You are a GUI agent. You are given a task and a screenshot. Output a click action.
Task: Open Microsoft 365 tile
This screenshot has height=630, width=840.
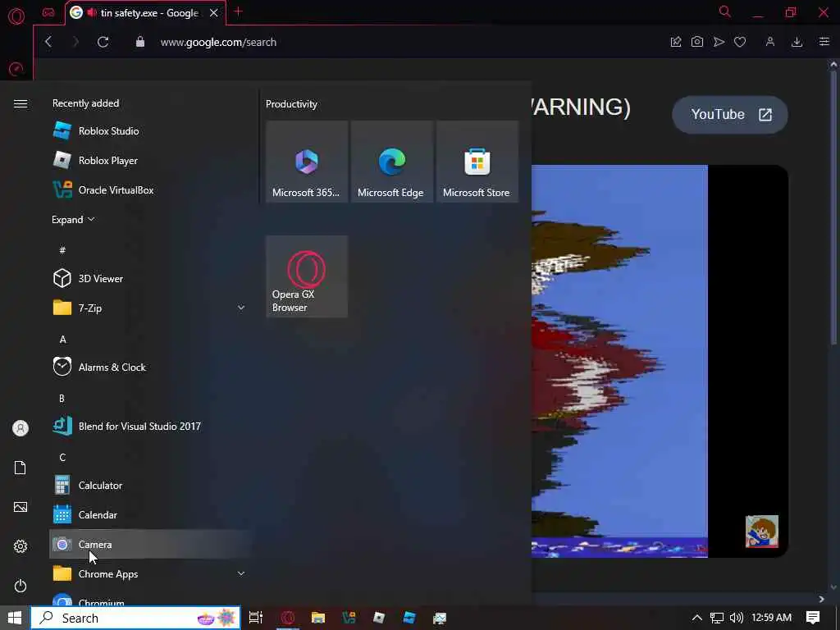tap(307, 162)
